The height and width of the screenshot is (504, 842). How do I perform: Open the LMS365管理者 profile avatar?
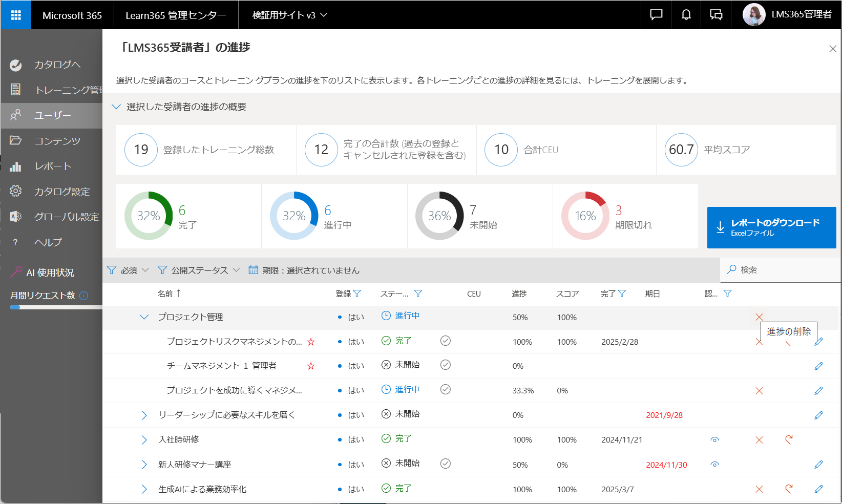coord(754,15)
